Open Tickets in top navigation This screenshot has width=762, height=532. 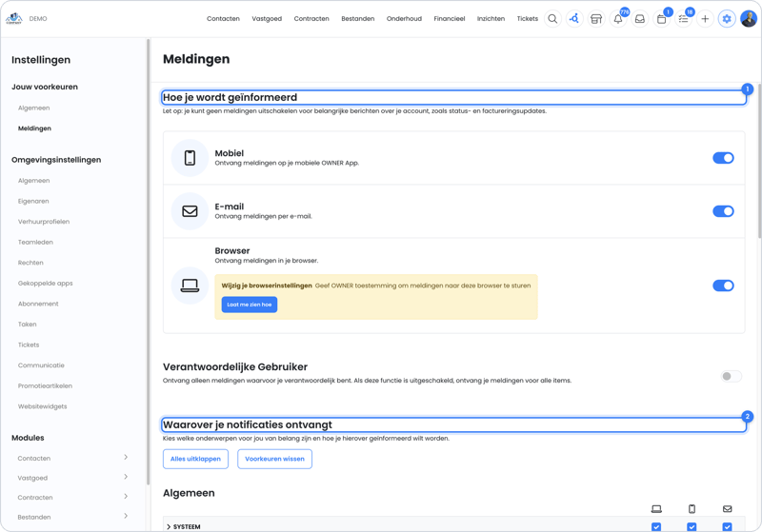point(528,18)
